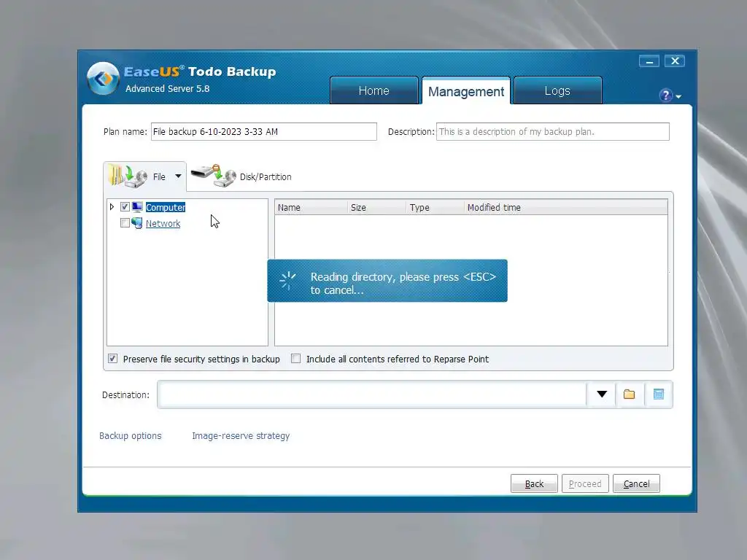Sort by the Type column header
747x560 pixels.
point(436,208)
